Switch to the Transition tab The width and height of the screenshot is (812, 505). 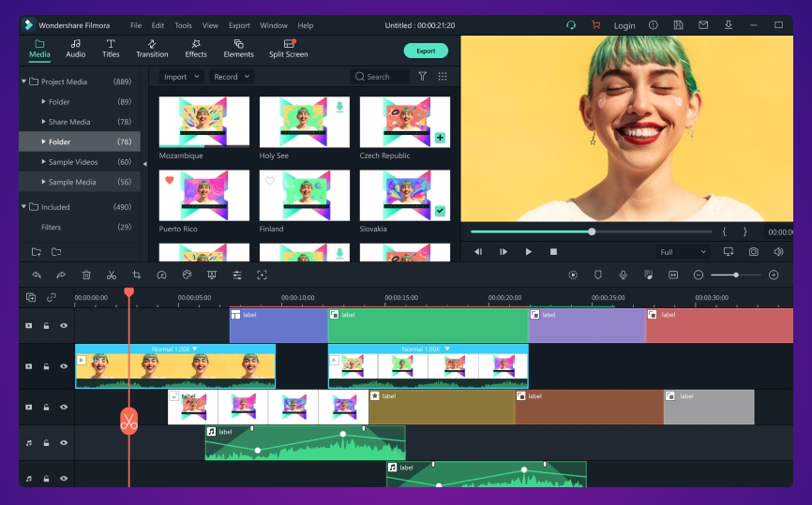152,49
